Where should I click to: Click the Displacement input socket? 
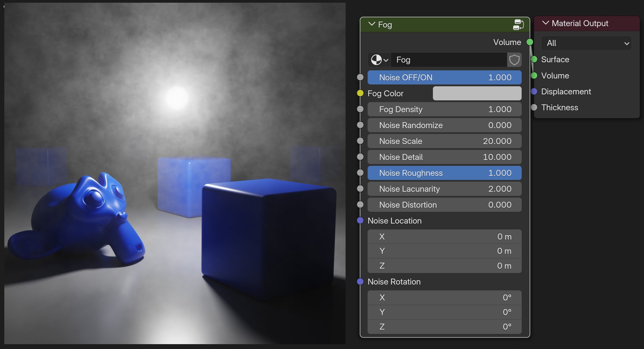pos(534,91)
